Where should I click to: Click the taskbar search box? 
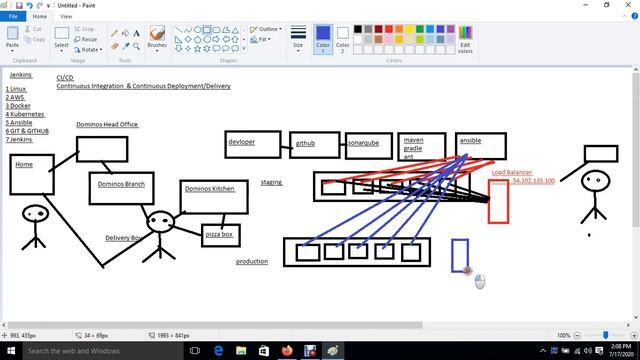(102, 351)
